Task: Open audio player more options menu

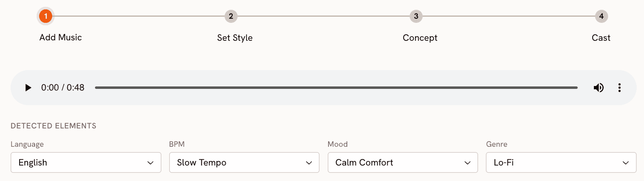Action: point(619,88)
